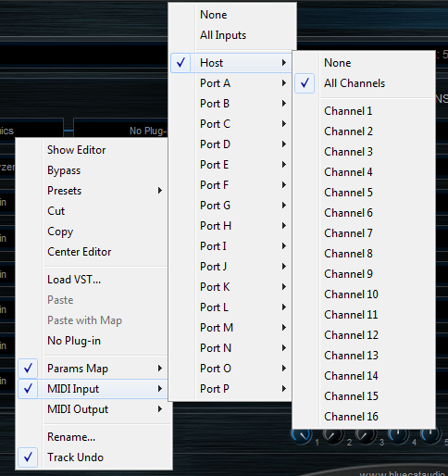This screenshot has height=476, width=448.
Task: Open the Port A channel submenu
Action: [x=230, y=83]
